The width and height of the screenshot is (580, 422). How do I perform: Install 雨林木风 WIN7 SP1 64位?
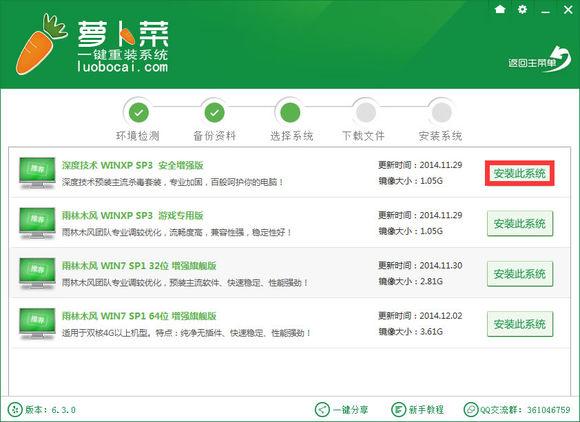pos(520,324)
